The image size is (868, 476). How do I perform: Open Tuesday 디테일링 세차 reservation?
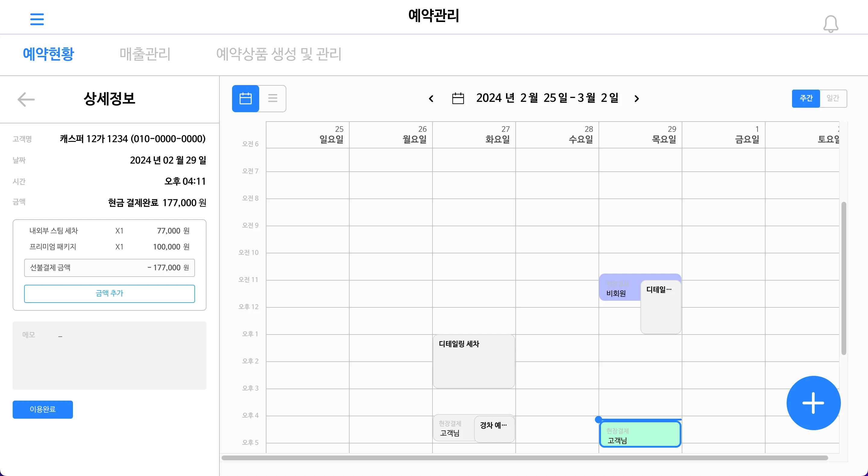[474, 361]
